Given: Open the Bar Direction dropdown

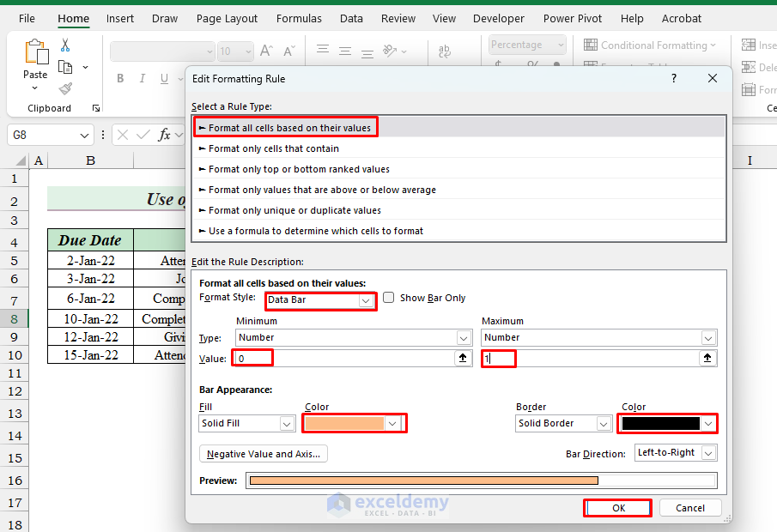Looking at the screenshot, I should click(x=709, y=453).
